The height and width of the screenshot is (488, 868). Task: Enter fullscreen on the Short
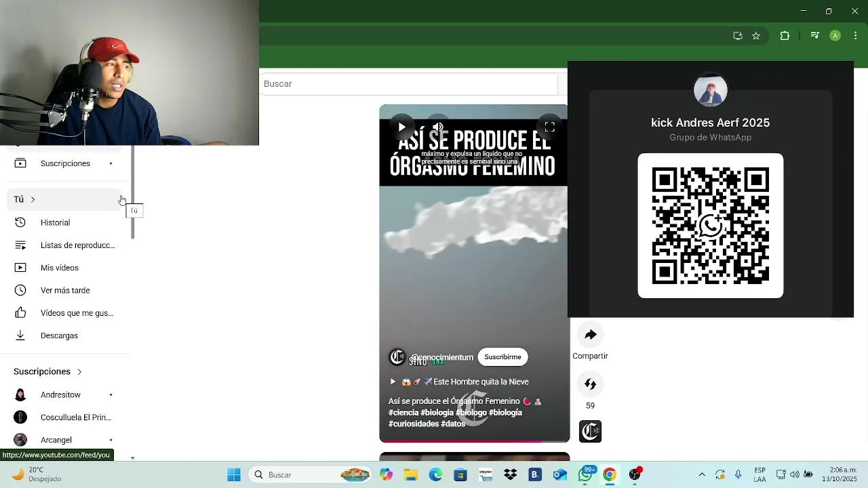coord(550,127)
